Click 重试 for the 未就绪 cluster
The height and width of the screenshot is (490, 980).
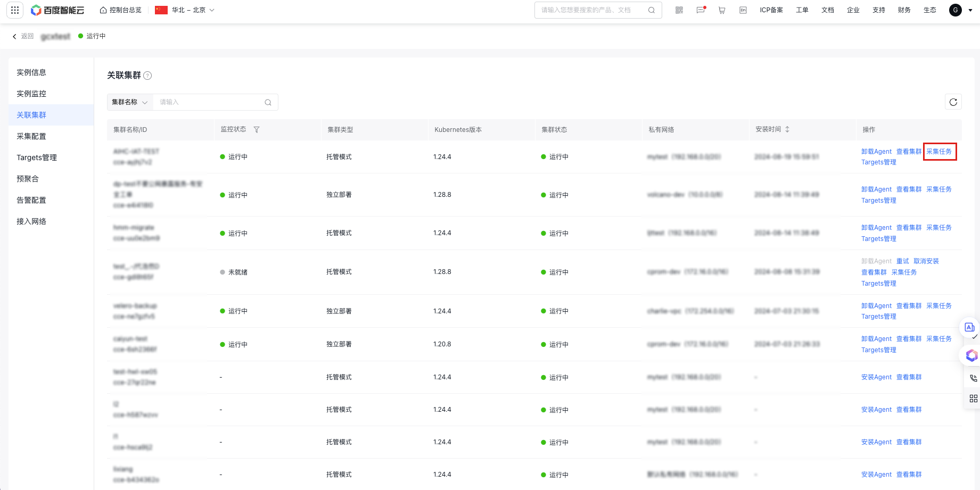tap(903, 261)
